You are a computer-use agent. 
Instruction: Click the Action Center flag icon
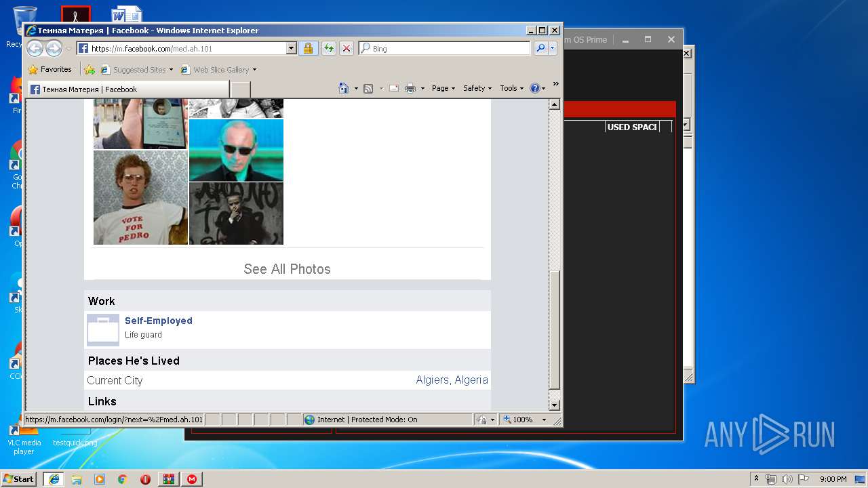coord(804,479)
